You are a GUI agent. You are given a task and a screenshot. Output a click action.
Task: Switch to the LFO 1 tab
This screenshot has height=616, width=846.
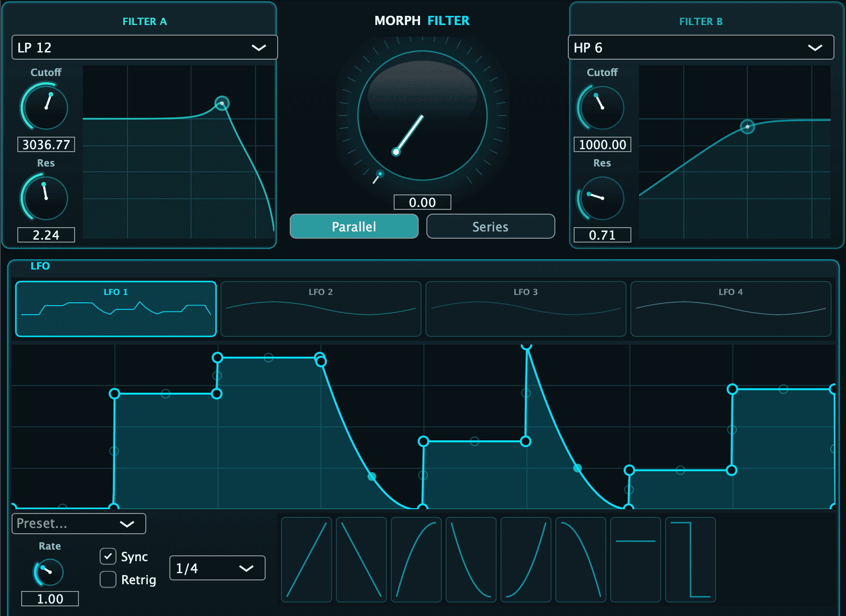pyautogui.click(x=116, y=309)
